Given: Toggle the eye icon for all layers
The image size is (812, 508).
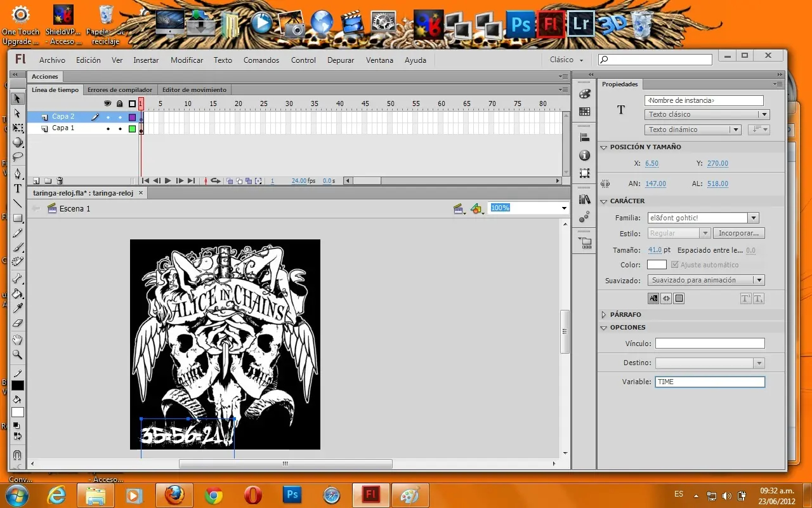Looking at the screenshot, I should tap(107, 104).
